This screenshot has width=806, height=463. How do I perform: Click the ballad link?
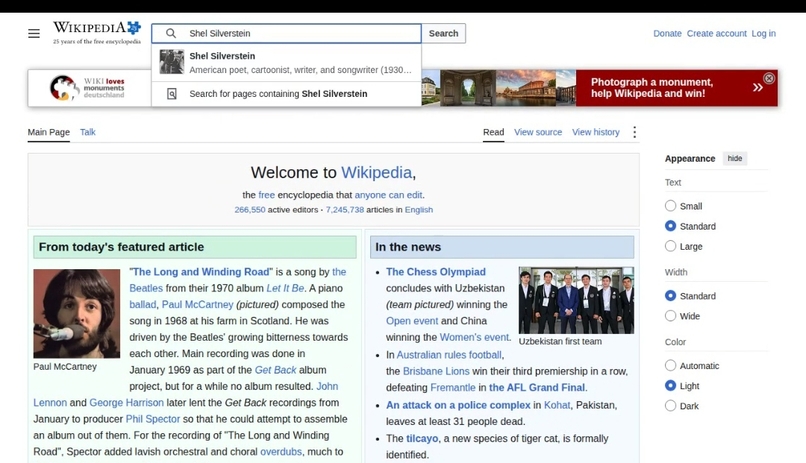142,305
